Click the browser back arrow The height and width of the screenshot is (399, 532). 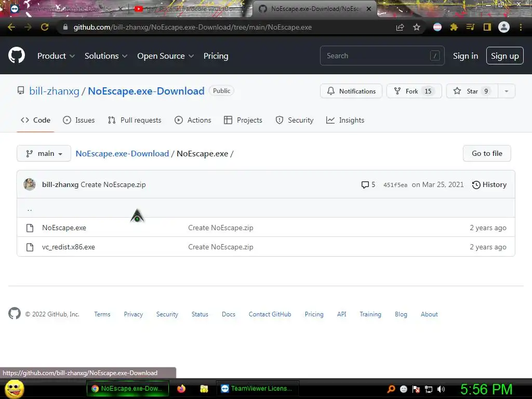click(11, 27)
